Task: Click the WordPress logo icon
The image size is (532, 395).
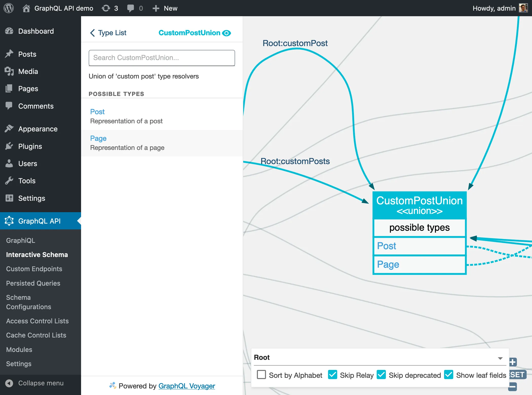Action: coord(9,8)
